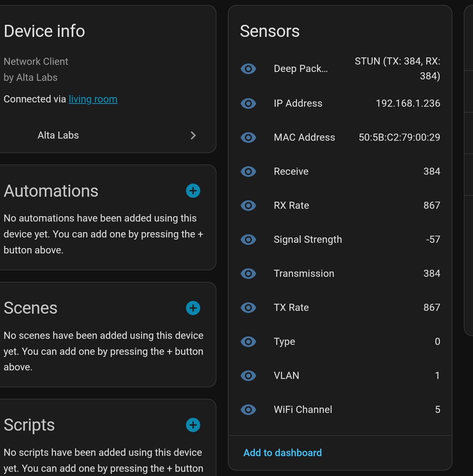Viewport: 473px width, 476px height.
Task: Click the eye icon beside Deep Packet sensor
Action: 248,68
